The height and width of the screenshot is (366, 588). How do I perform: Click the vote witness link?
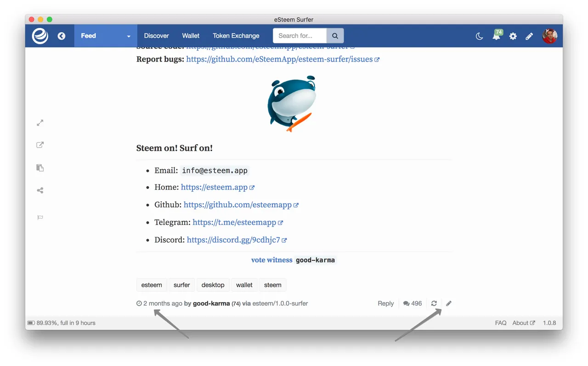point(271,260)
